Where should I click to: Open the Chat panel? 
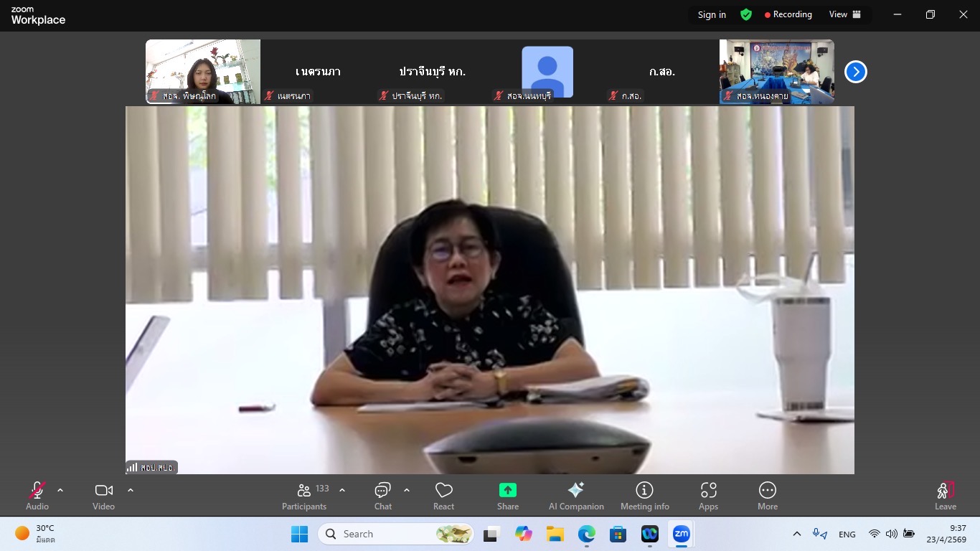pyautogui.click(x=382, y=496)
